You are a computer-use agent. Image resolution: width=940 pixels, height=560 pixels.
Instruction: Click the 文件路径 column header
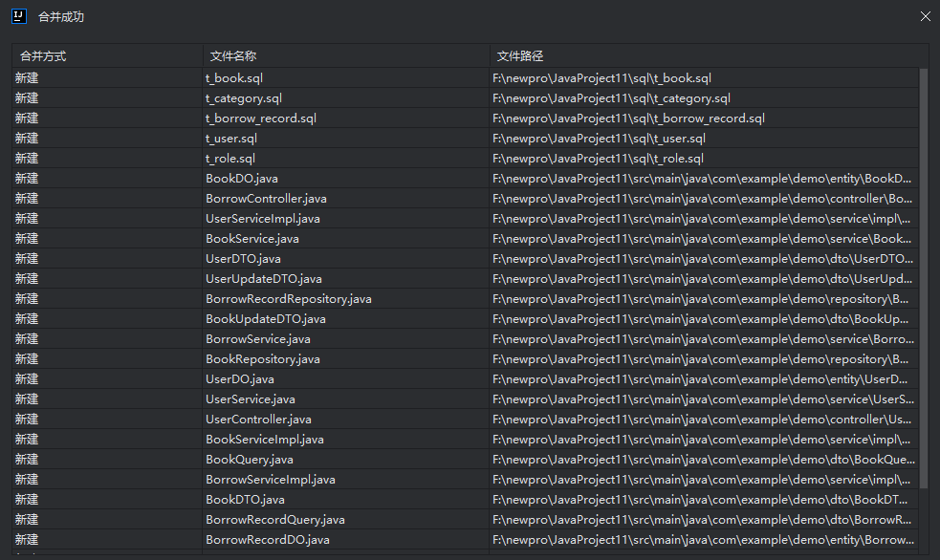tap(520, 56)
